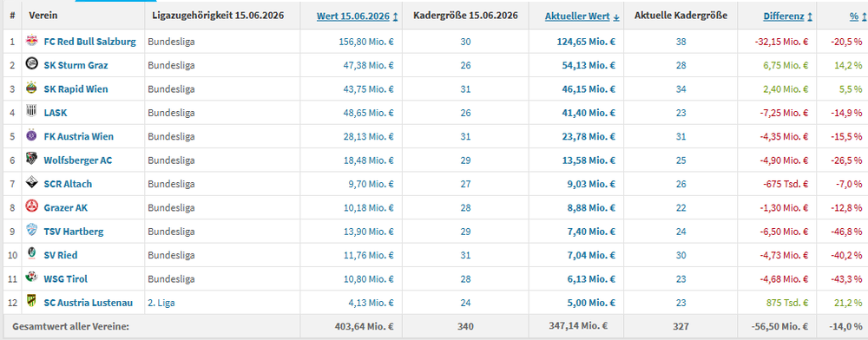868x340 pixels.
Task: Click Sturm Graz's value 47,38 Mio. €
Action: [368, 65]
